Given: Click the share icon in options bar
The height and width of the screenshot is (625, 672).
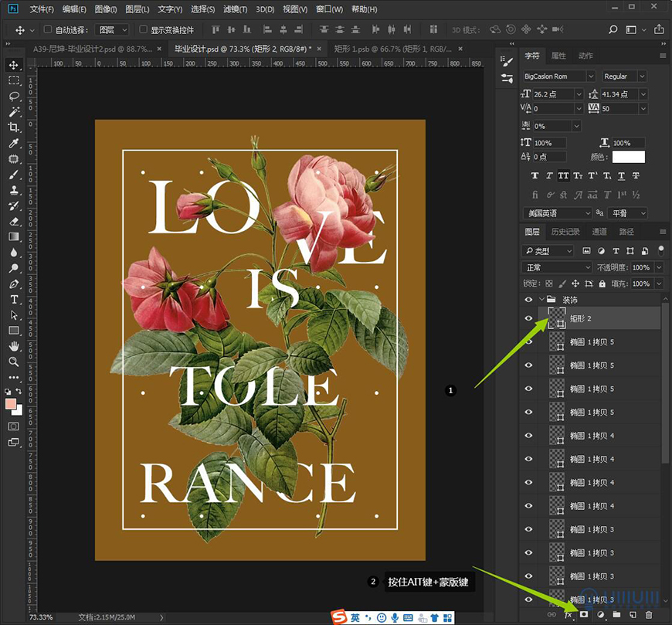Looking at the screenshot, I should coord(659,29).
